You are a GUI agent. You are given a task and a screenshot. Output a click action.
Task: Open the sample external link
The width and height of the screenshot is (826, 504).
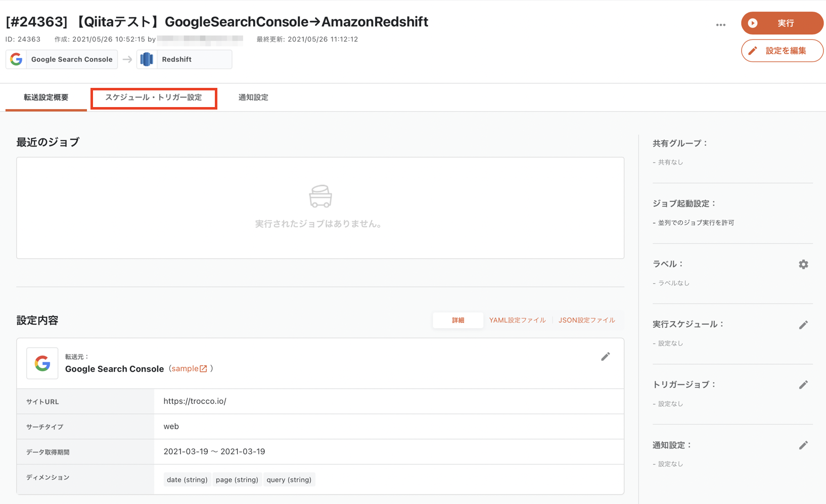click(x=189, y=369)
